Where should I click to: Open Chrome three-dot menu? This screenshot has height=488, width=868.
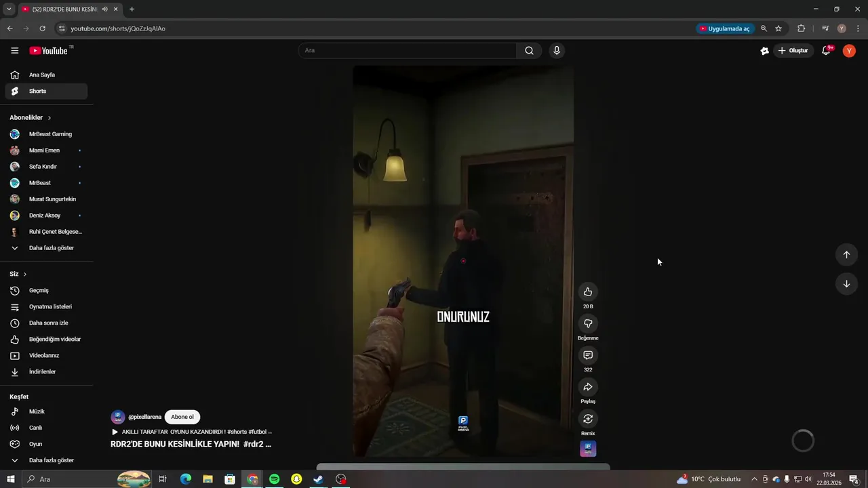point(858,28)
